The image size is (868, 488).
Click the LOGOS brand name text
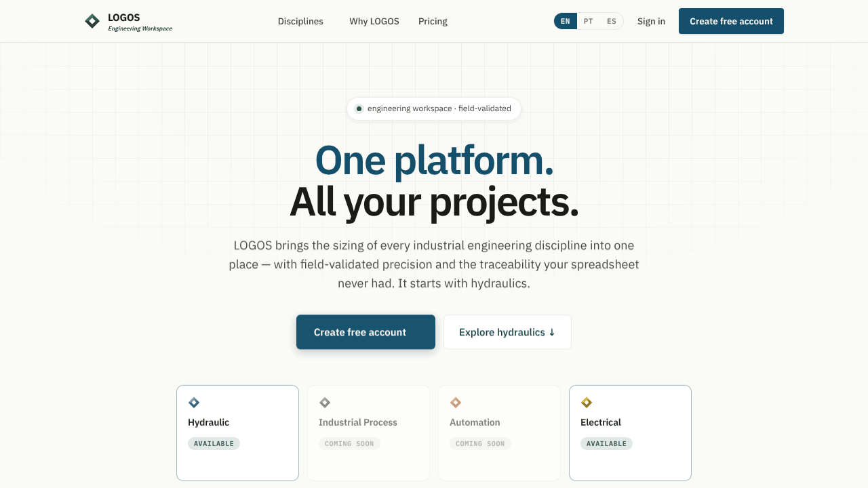coord(124,18)
